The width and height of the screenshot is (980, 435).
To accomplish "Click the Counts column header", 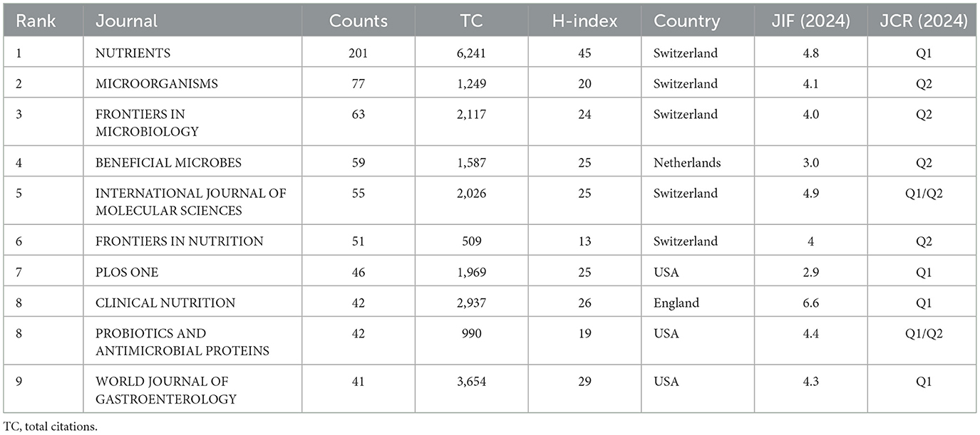I will 357,21.
